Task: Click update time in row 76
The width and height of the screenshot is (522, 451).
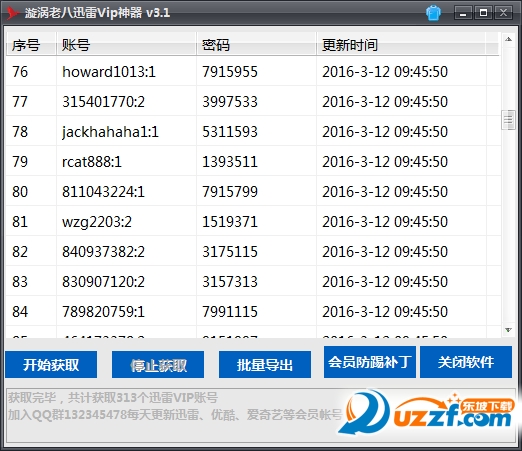Action: click(x=385, y=72)
